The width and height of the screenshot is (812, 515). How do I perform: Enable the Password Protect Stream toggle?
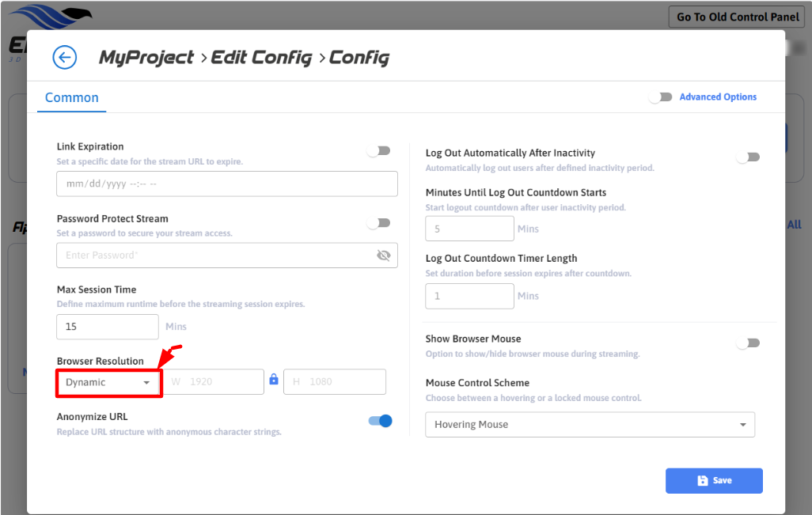click(379, 223)
